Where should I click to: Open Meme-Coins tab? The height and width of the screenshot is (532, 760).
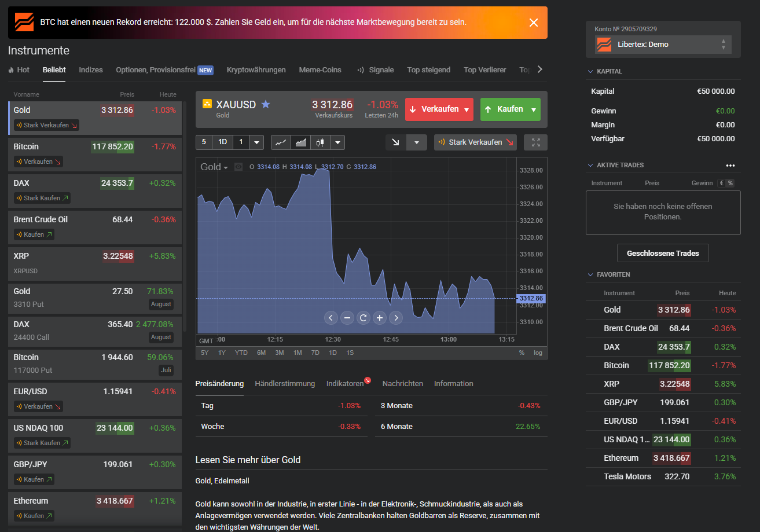click(x=320, y=69)
